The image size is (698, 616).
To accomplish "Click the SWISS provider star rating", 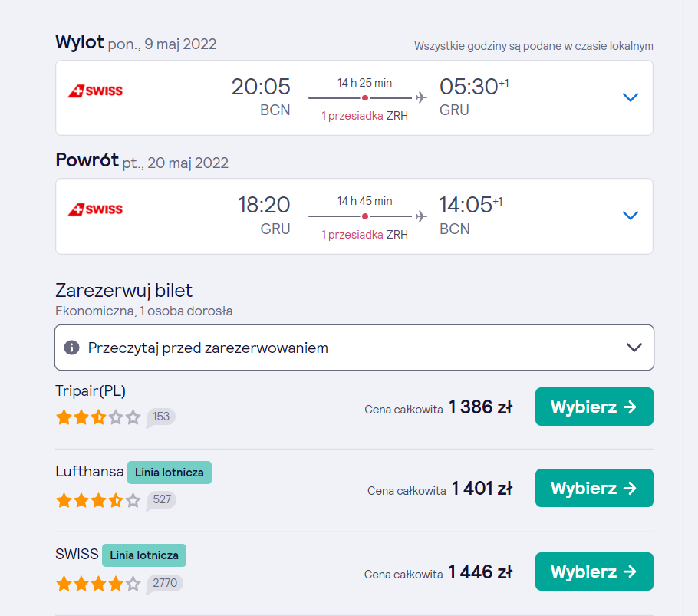I will (x=98, y=583).
